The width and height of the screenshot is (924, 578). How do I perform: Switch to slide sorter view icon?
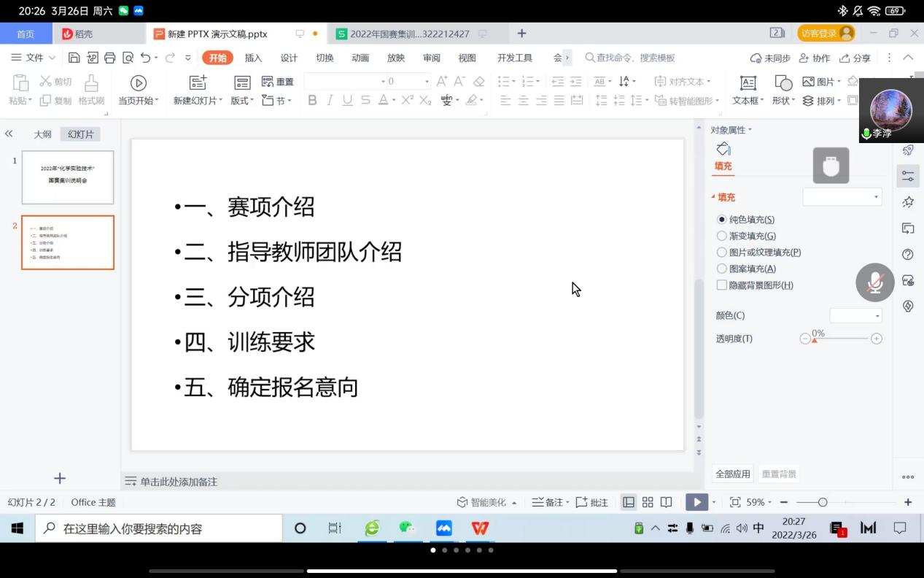[x=648, y=502]
